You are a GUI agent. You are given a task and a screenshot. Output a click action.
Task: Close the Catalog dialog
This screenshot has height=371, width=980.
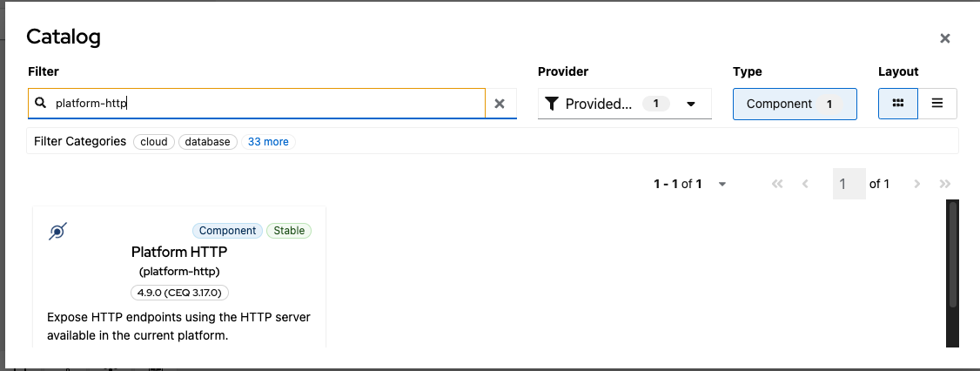click(x=945, y=38)
